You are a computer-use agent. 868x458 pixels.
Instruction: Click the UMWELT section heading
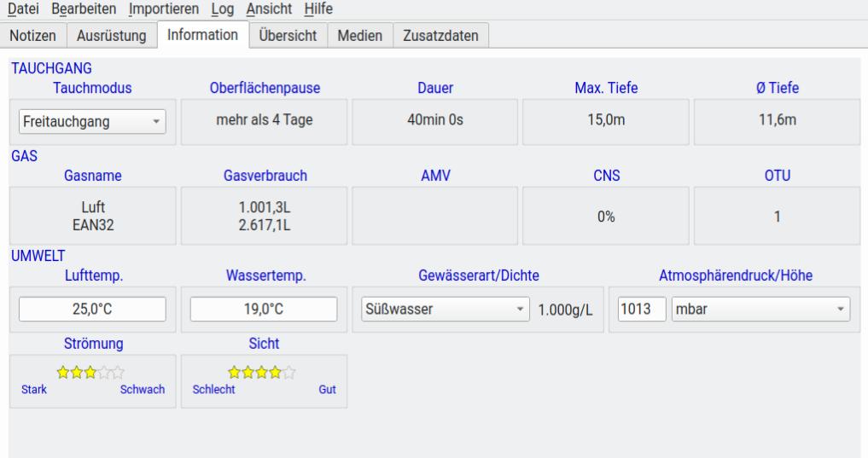[38, 256]
